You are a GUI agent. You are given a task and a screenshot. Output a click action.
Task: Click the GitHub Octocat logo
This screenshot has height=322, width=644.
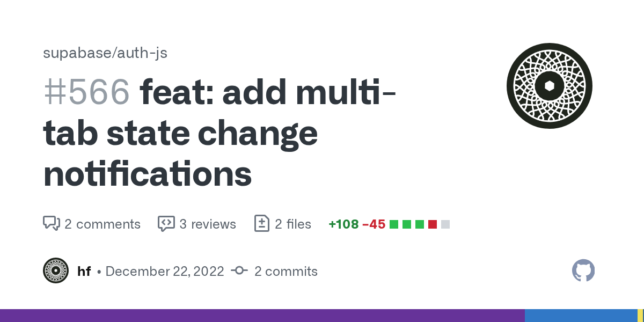tap(583, 270)
